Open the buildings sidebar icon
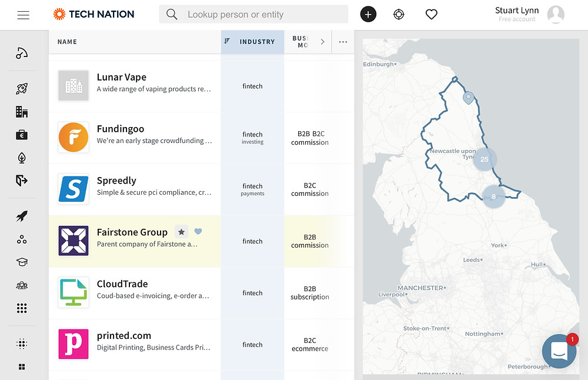Screen dimensions: 588x380 22,112
